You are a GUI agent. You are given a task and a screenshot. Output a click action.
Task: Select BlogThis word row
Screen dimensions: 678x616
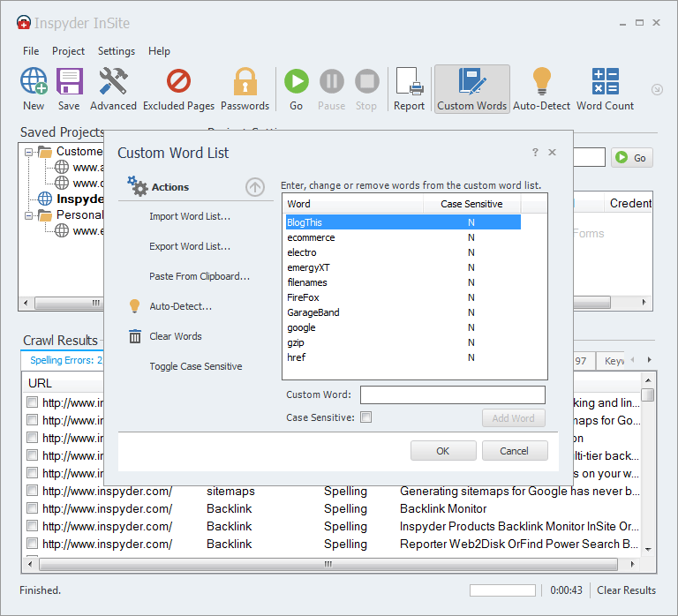coord(403,222)
